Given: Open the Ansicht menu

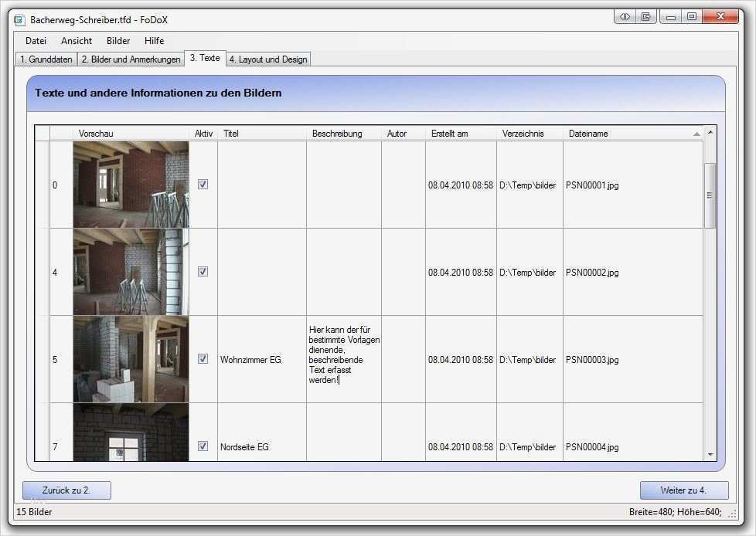Looking at the screenshot, I should pos(77,41).
